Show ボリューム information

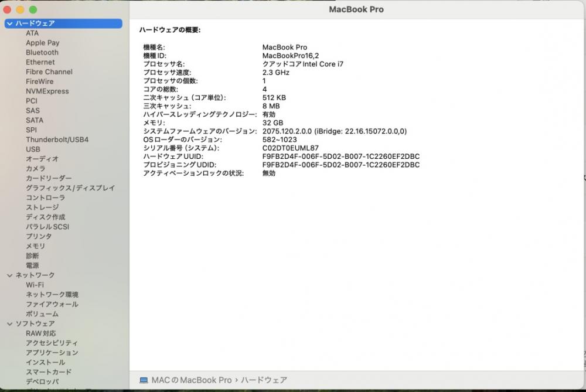pyautogui.click(x=42, y=314)
